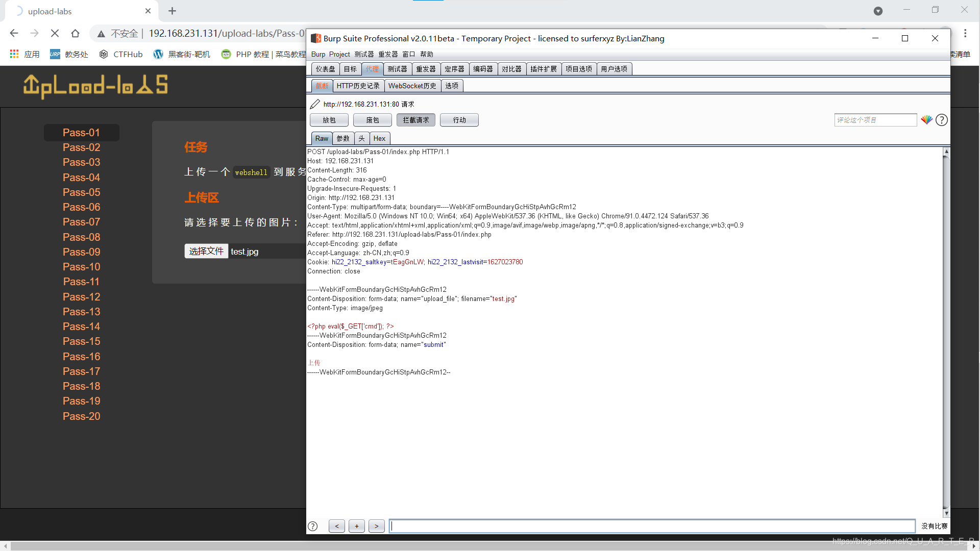This screenshot has height=551, width=980.
Task: Open the 重发器 menu in the menu bar
Action: coord(388,54)
